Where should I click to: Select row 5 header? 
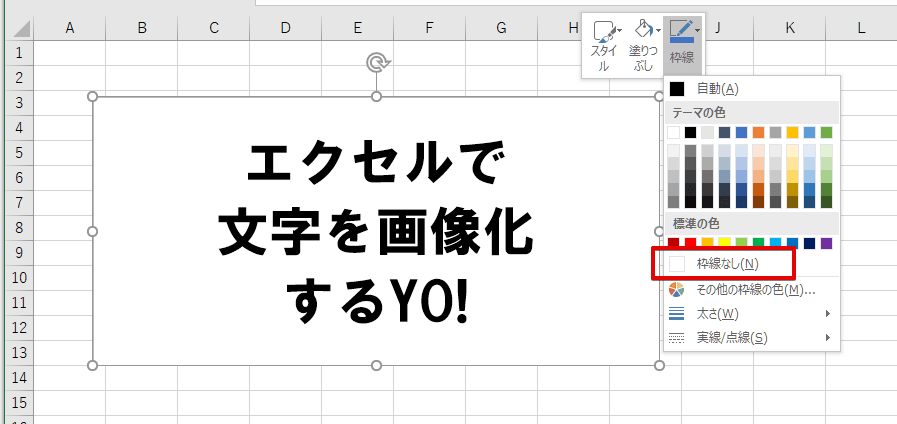19,152
